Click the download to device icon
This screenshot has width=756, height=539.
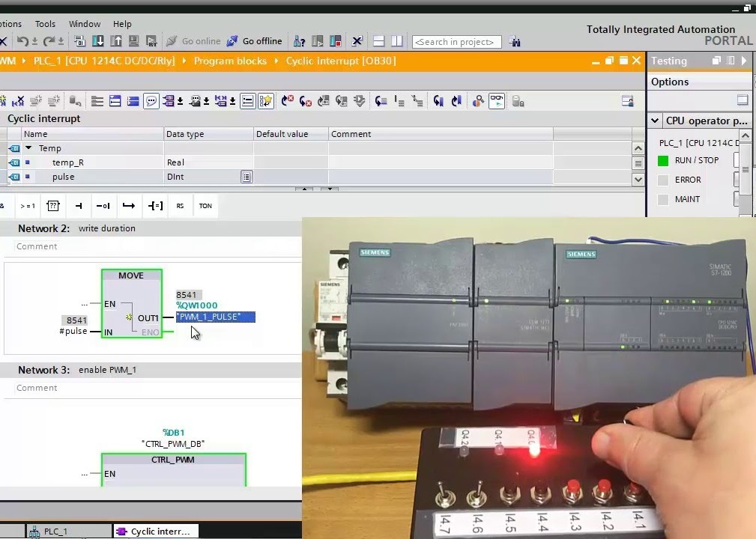(x=99, y=41)
